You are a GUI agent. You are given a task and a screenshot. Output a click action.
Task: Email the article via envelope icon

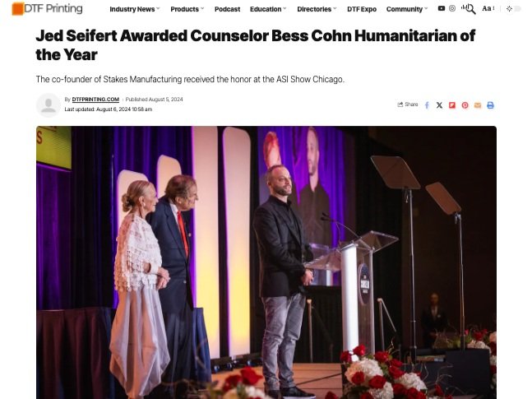coord(478,105)
